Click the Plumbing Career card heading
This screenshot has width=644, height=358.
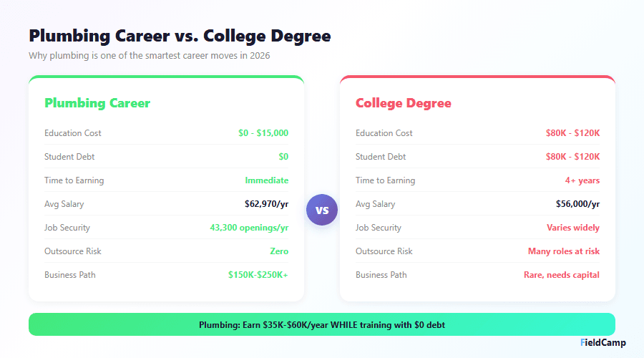[x=97, y=103]
